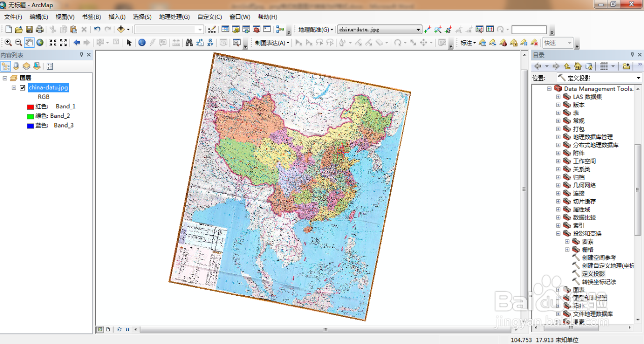Click the georeferencing rotation value input box

click(x=529, y=29)
